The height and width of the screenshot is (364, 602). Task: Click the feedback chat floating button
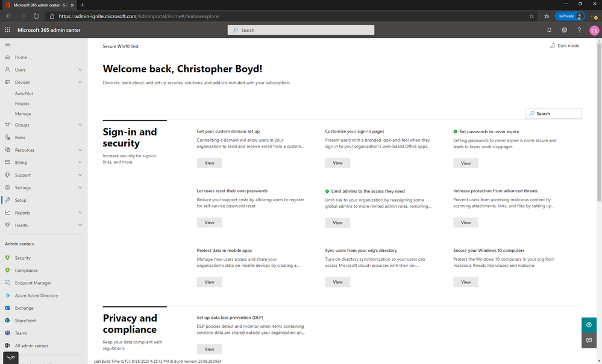point(589,340)
